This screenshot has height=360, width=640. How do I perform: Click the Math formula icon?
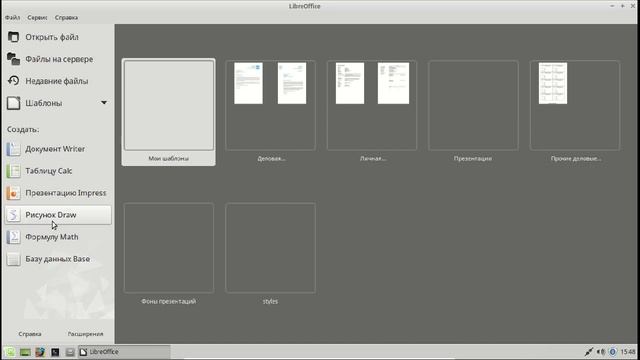(13, 237)
